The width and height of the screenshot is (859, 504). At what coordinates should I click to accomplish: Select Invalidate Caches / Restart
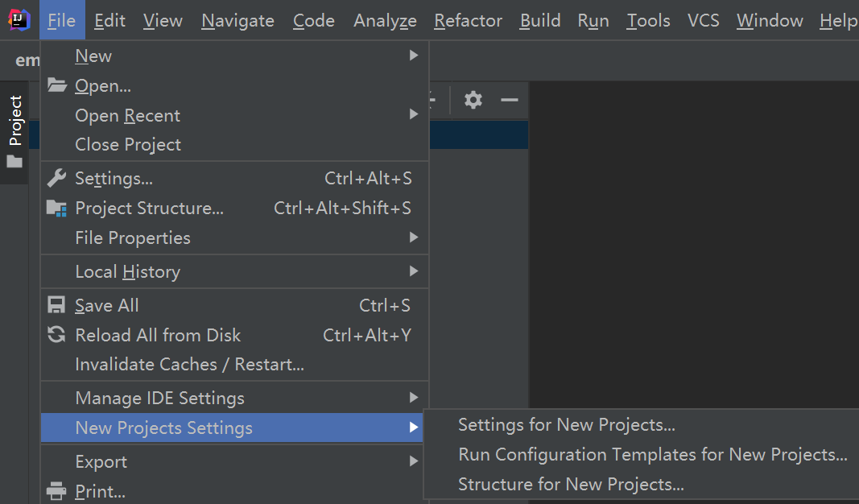189,365
